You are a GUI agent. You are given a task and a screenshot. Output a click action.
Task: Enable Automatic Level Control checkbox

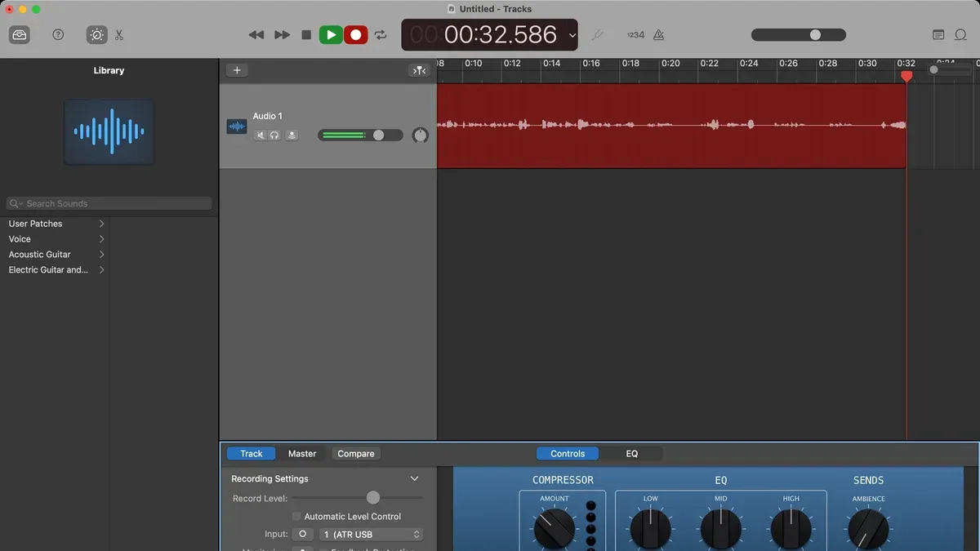point(296,517)
